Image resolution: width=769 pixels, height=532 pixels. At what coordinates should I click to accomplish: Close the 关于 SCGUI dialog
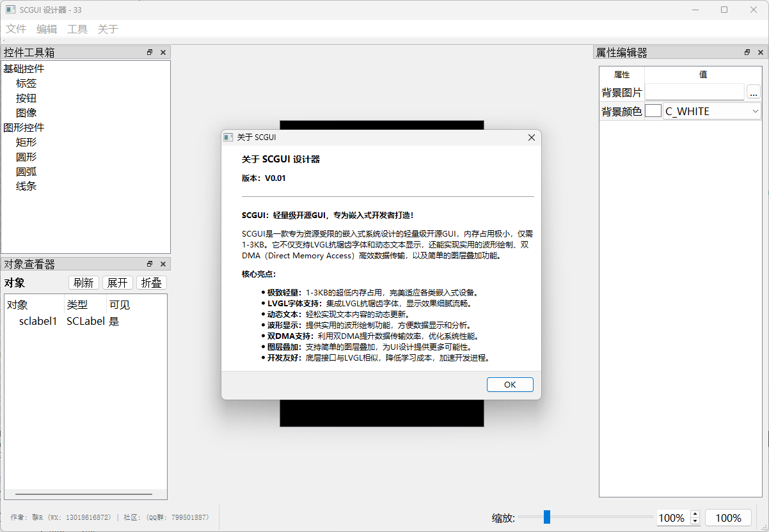[x=531, y=137]
